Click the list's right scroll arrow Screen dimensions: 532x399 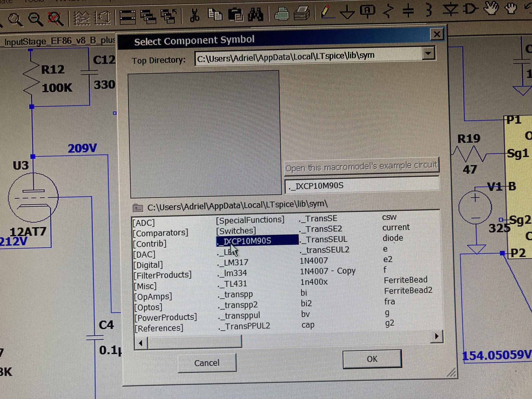pos(436,336)
